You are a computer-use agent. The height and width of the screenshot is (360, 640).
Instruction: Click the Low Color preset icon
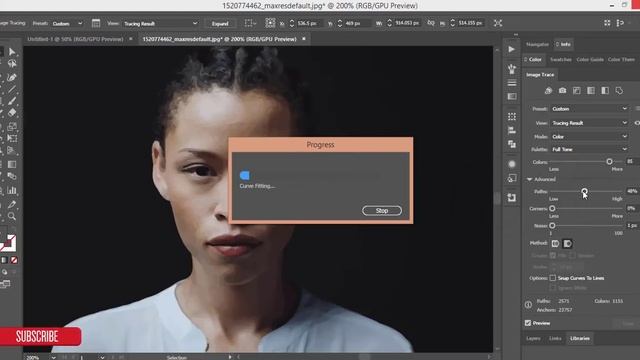click(577, 91)
